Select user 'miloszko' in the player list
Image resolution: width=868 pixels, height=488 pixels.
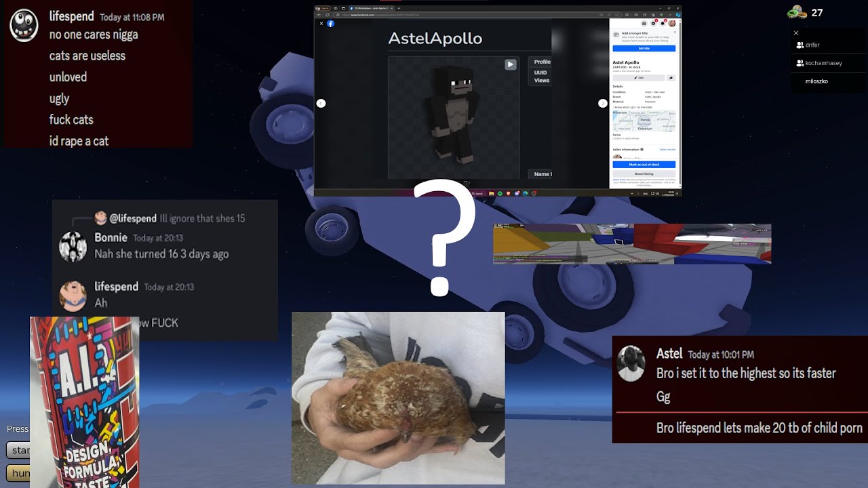[816, 81]
